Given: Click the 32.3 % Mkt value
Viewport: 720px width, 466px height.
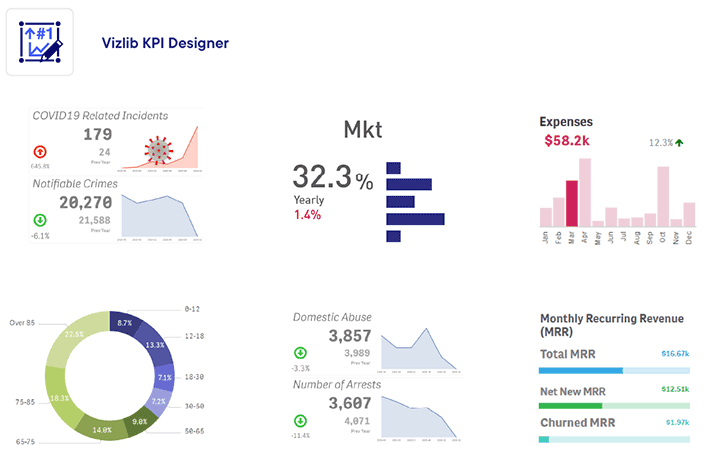Looking at the screenshot, I should [x=333, y=177].
